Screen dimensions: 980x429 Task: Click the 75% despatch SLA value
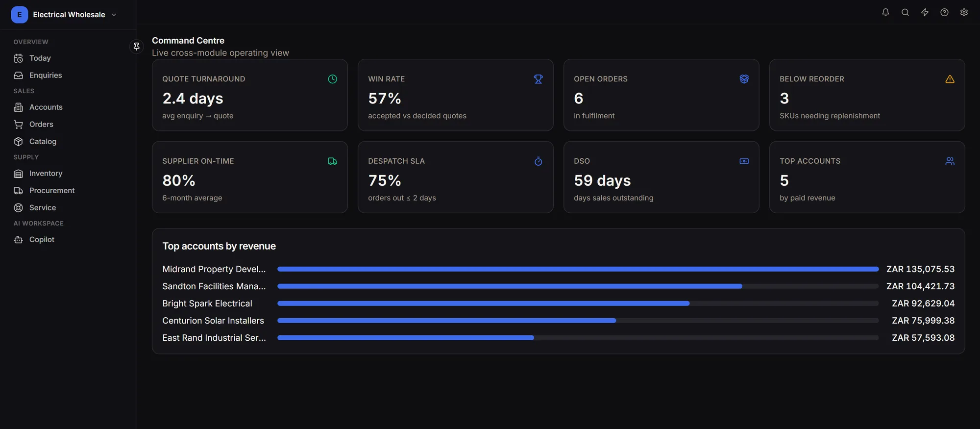[385, 181]
